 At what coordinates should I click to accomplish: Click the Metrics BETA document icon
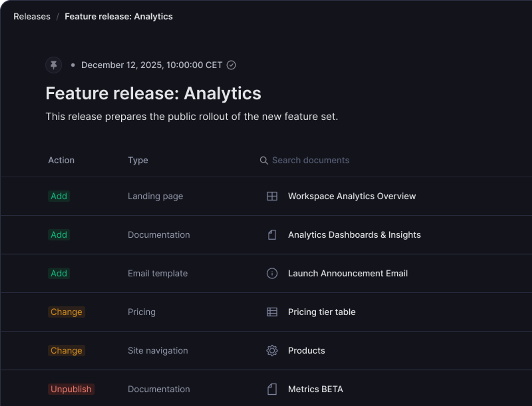point(272,389)
